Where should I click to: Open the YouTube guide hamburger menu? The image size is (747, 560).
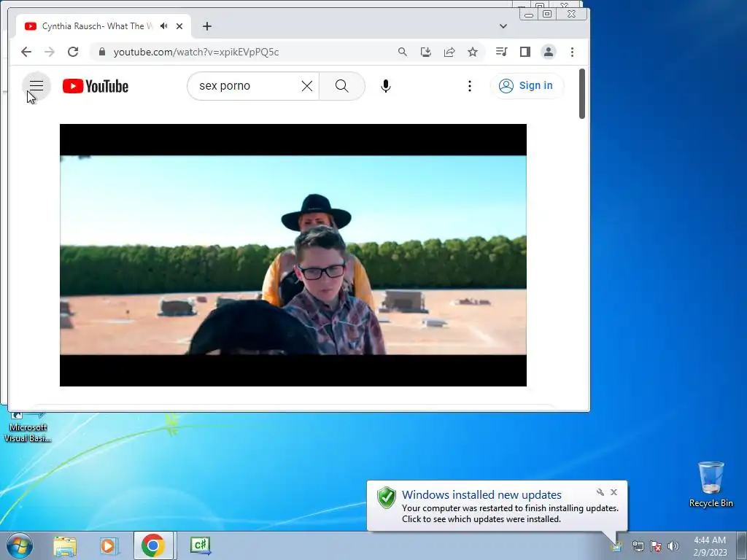tap(36, 86)
